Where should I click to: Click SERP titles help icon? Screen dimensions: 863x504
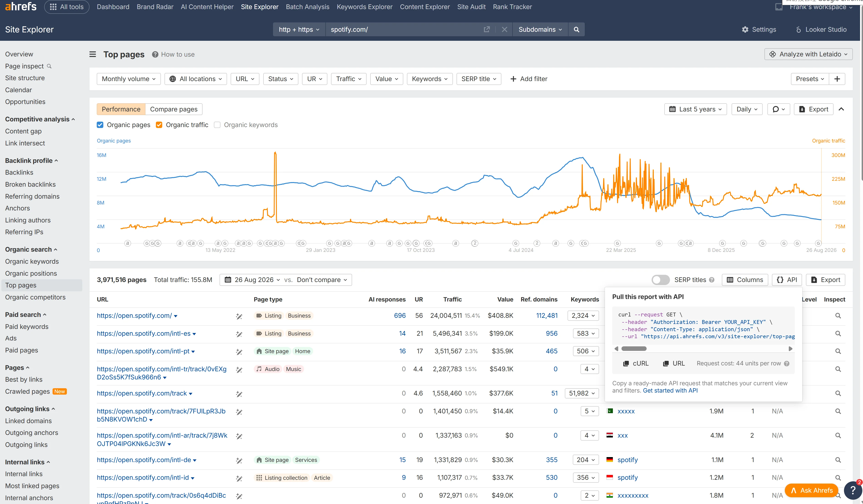[712, 280]
